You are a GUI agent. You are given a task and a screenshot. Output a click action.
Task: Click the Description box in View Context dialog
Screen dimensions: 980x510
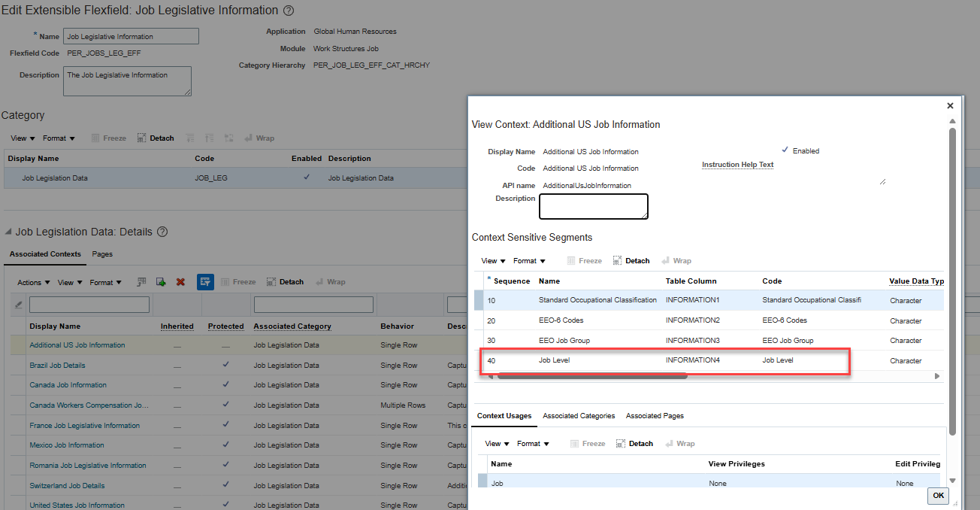(594, 206)
